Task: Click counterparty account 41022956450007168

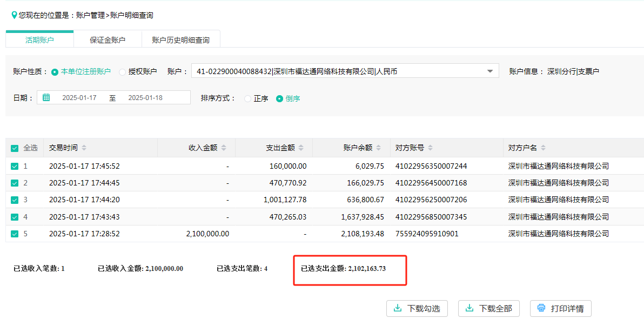Action: pyautogui.click(x=431, y=183)
